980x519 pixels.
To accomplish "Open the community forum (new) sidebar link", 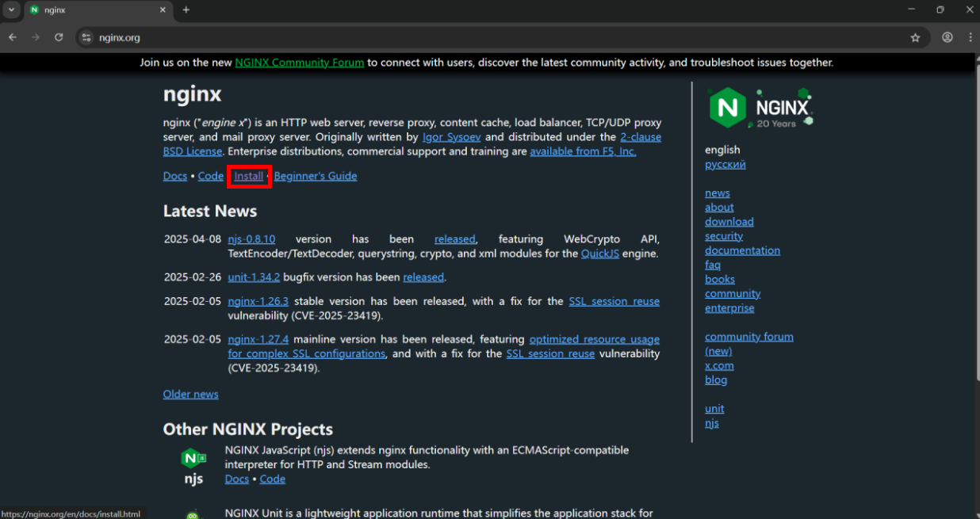I will (749, 344).
